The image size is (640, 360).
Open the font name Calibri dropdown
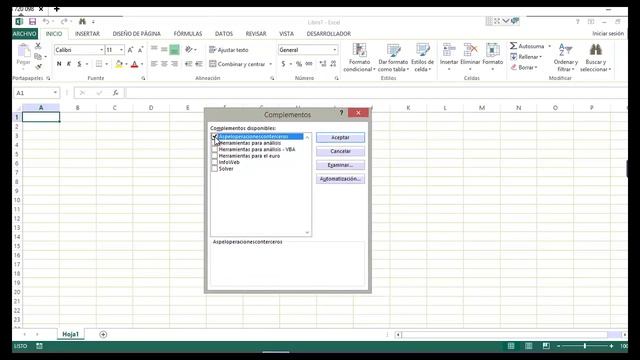tap(101, 50)
